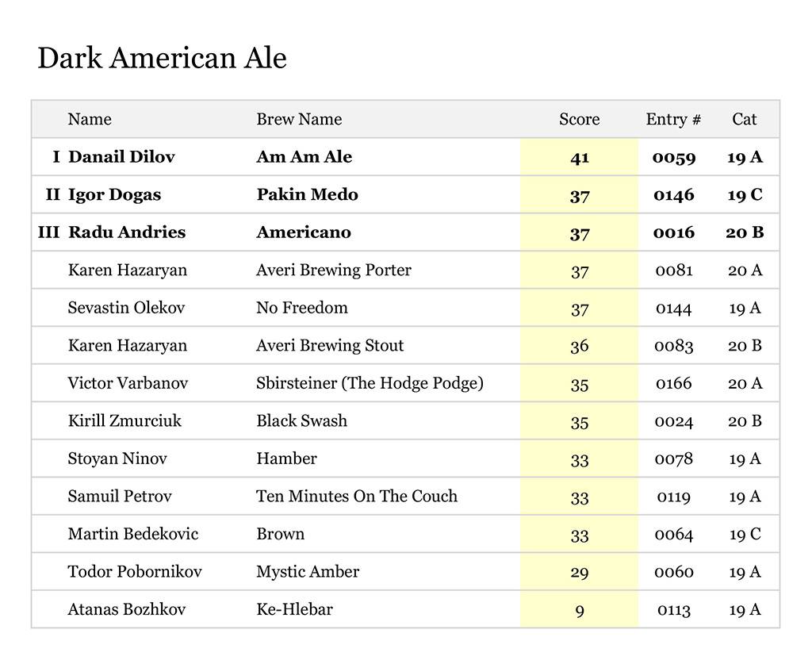The width and height of the screenshot is (812, 660).
Task: Click the Entry # column header
Action: tap(673, 119)
